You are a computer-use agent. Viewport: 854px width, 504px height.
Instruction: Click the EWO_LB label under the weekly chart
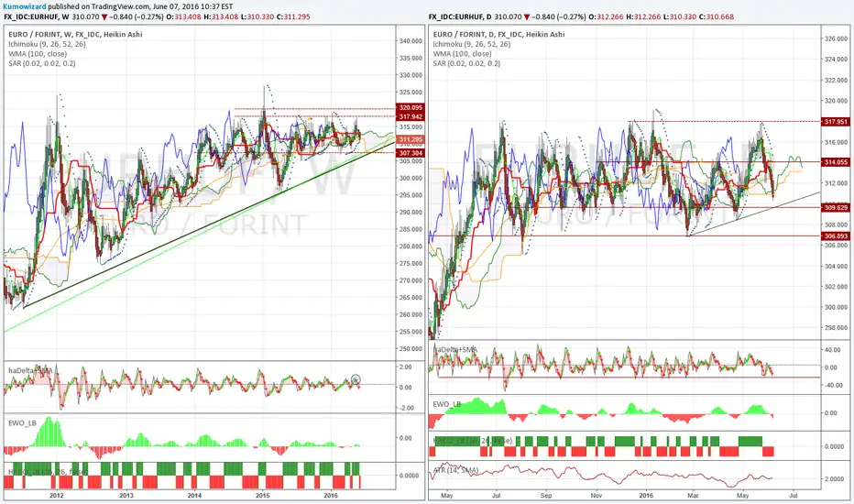click(21, 422)
